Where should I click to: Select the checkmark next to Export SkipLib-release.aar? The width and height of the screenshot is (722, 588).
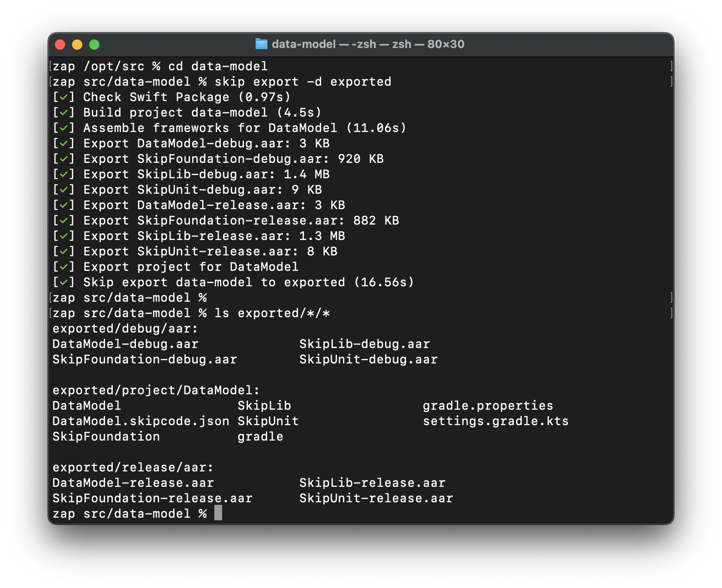63,236
